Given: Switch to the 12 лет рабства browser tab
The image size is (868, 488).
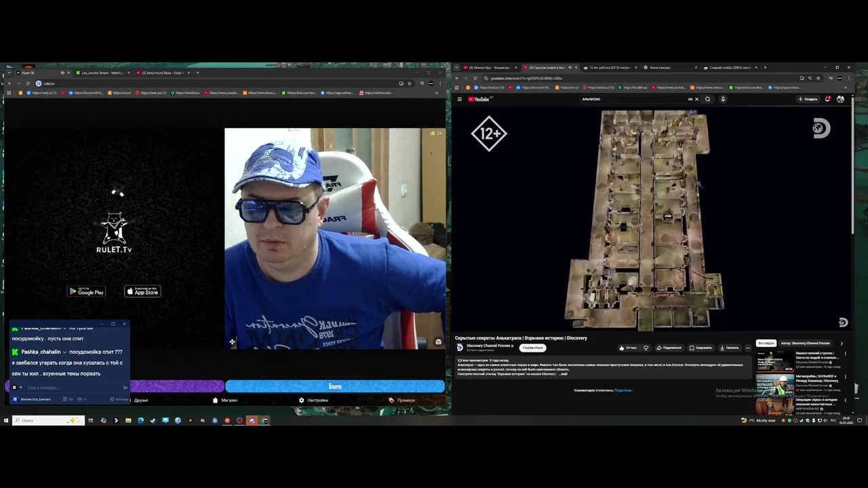Looking at the screenshot, I should (x=609, y=68).
